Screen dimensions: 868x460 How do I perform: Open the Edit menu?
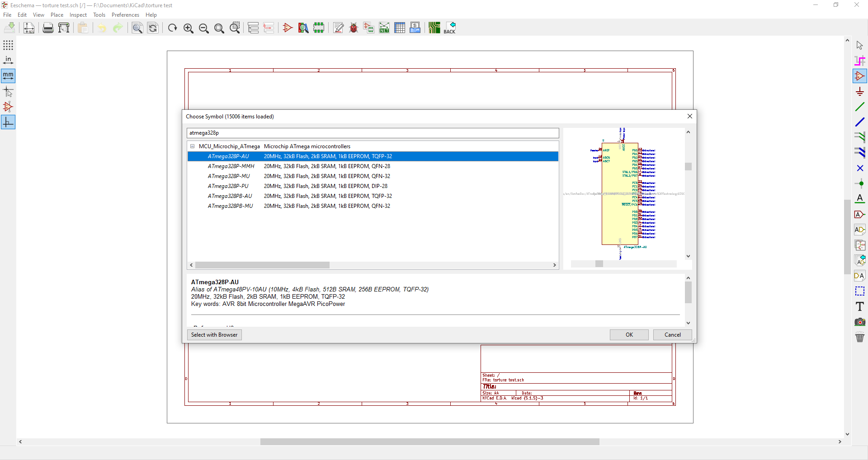pyautogui.click(x=22, y=15)
